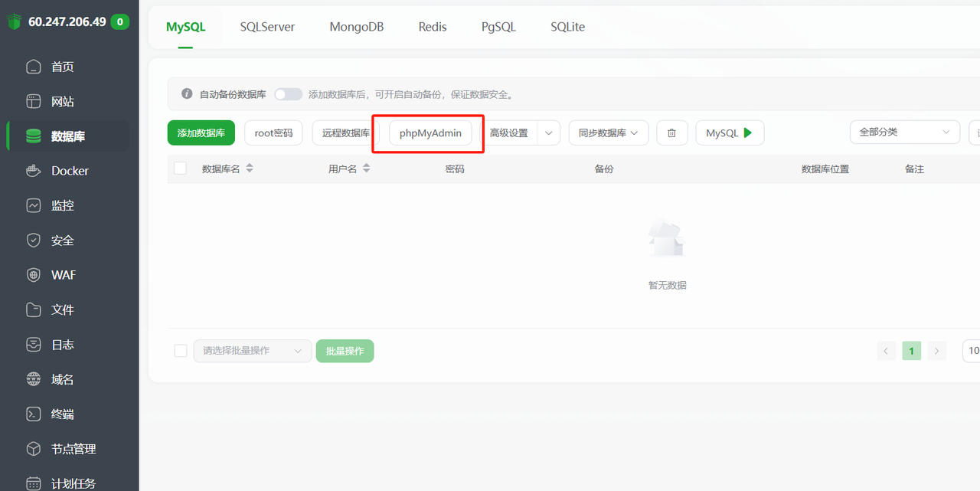Tick the checkbox beside batch operation dropdown
The height and width of the screenshot is (491, 980).
pos(181,351)
